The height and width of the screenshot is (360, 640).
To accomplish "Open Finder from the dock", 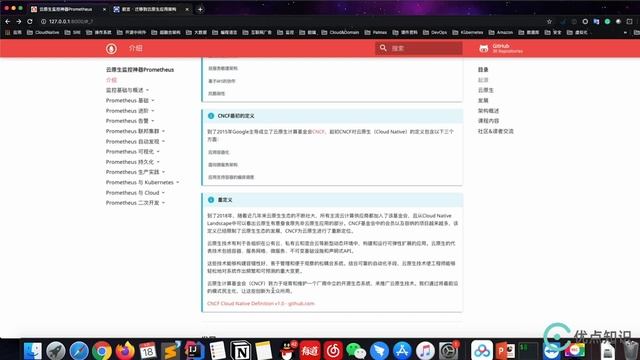I will 33,351.
